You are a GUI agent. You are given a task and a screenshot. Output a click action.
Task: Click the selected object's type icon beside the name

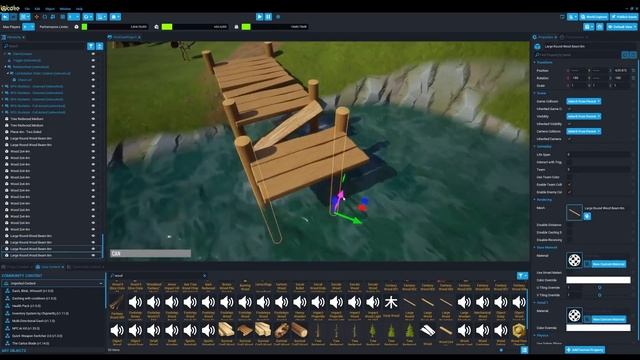[x=538, y=47]
